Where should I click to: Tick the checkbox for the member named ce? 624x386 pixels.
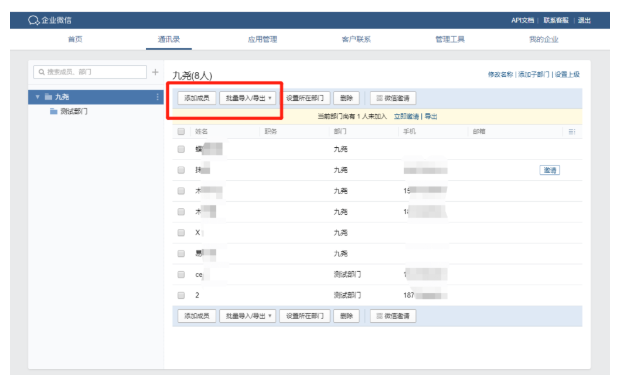(181, 275)
